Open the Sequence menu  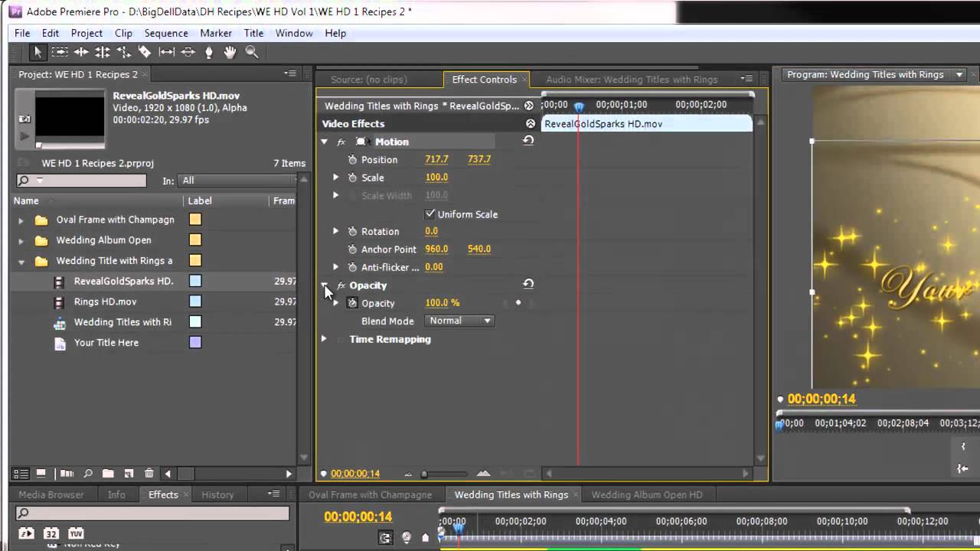[x=166, y=33]
